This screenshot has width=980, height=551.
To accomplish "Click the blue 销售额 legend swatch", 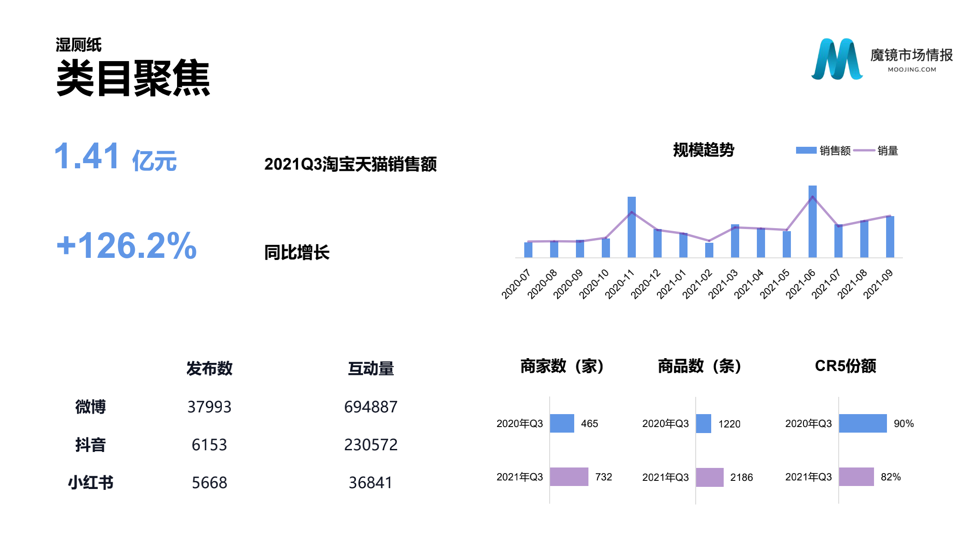I will (806, 150).
